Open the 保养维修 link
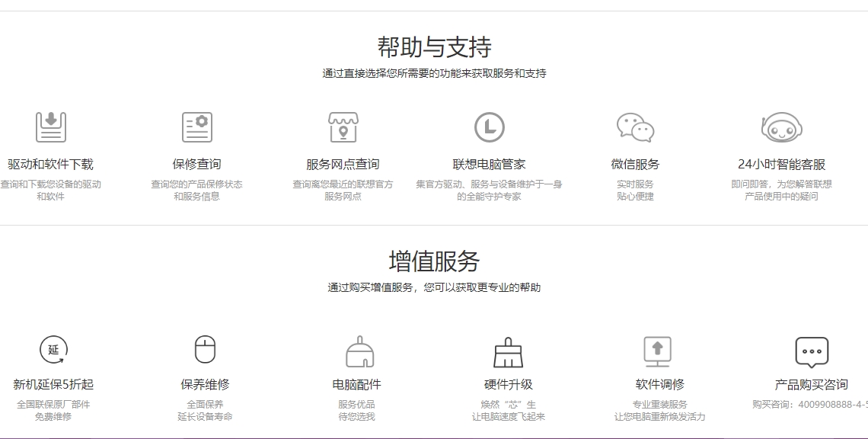This screenshot has height=439, width=868. pos(205,384)
